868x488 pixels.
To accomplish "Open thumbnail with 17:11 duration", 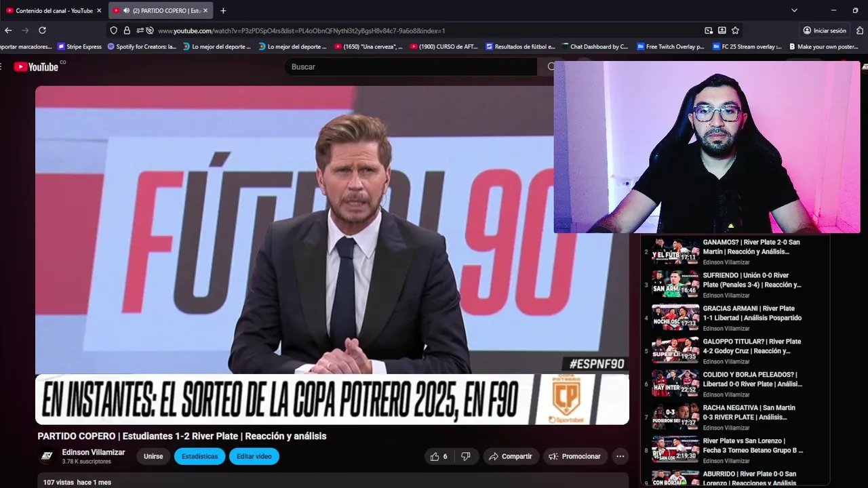I will pos(675,251).
